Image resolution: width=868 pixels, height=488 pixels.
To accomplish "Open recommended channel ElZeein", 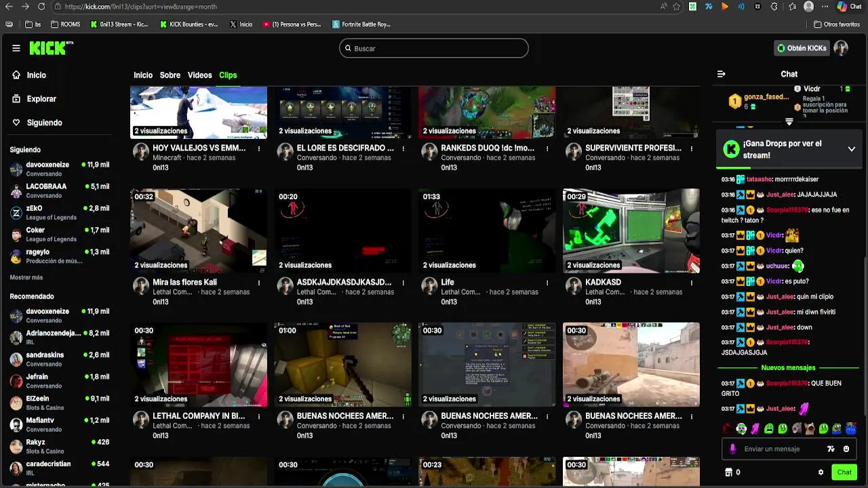I will 60,403.
